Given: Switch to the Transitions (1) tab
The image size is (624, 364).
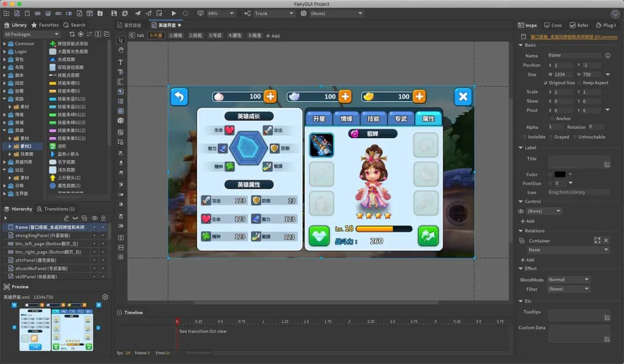Looking at the screenshot, I should click(55, 209).
